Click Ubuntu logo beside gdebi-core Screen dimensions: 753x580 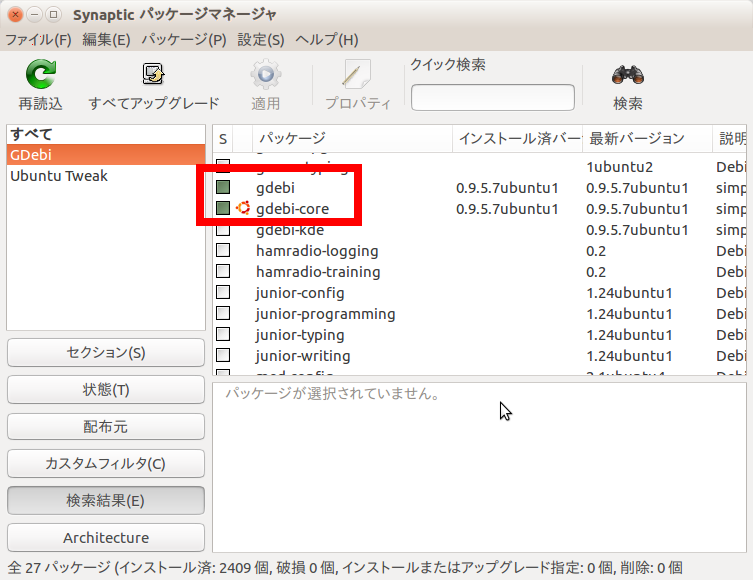pyautogui.click(x=243, y=208)
